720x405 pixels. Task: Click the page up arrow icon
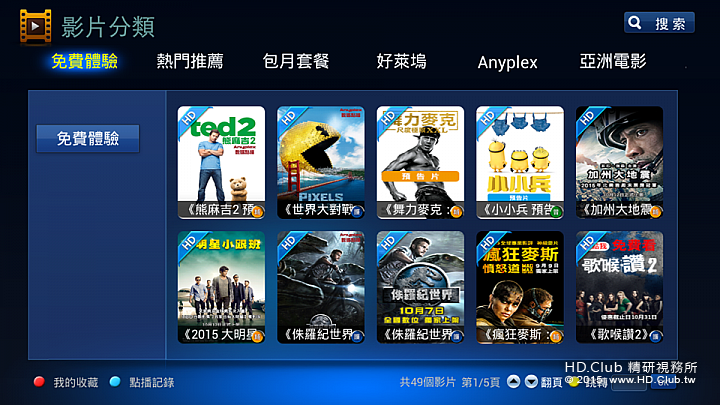(x=513, y=382)
